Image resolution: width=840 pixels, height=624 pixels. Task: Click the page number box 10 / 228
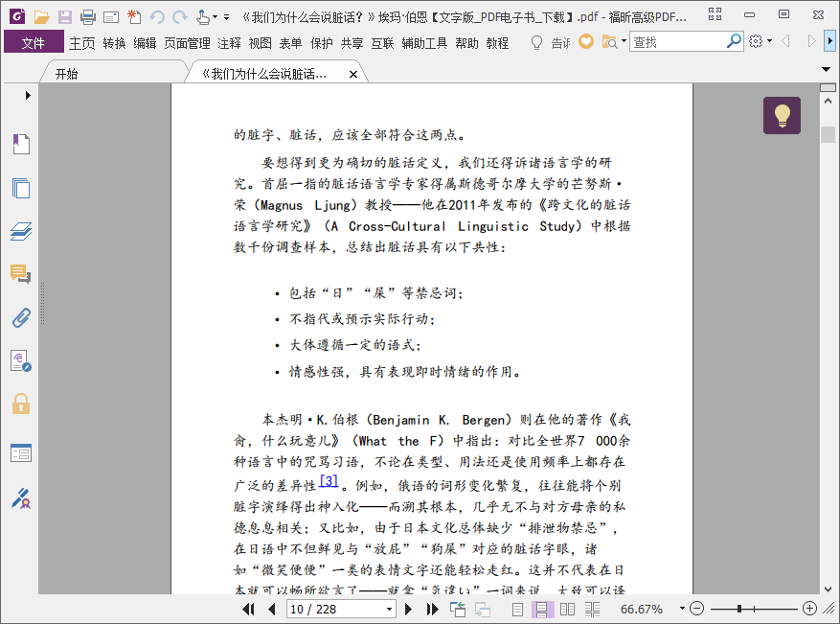pos(335,609)
